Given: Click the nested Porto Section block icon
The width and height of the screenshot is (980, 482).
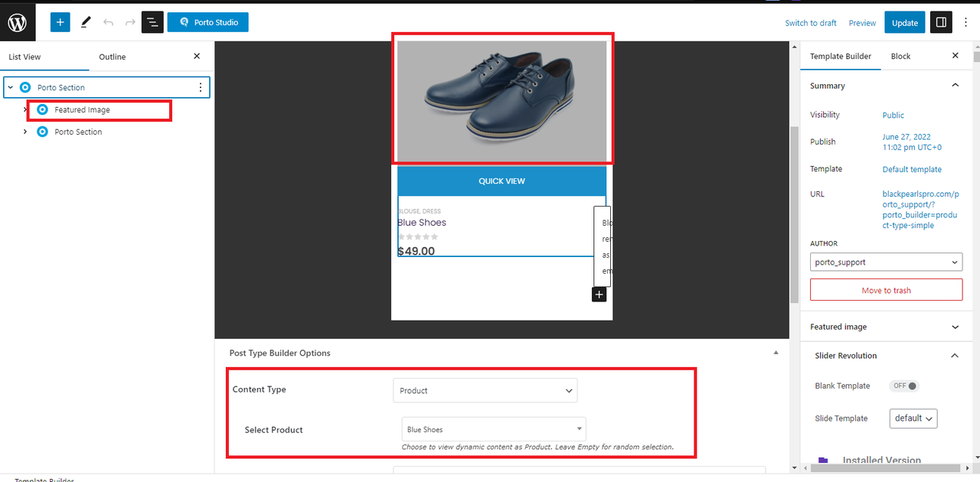Looking at the screenshot, I should (x=43, y=132).
